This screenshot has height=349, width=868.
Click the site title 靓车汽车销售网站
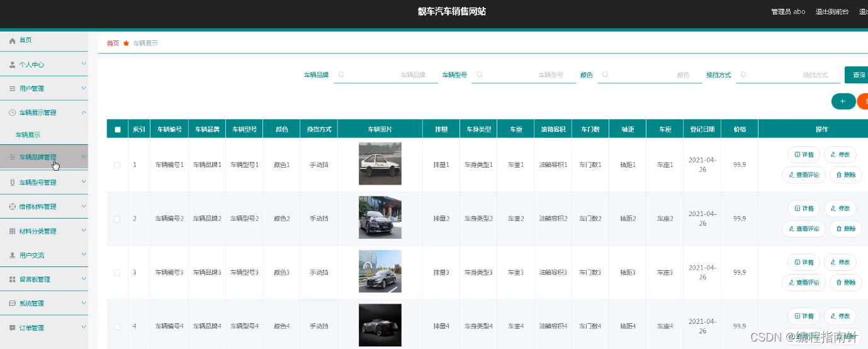452,11
